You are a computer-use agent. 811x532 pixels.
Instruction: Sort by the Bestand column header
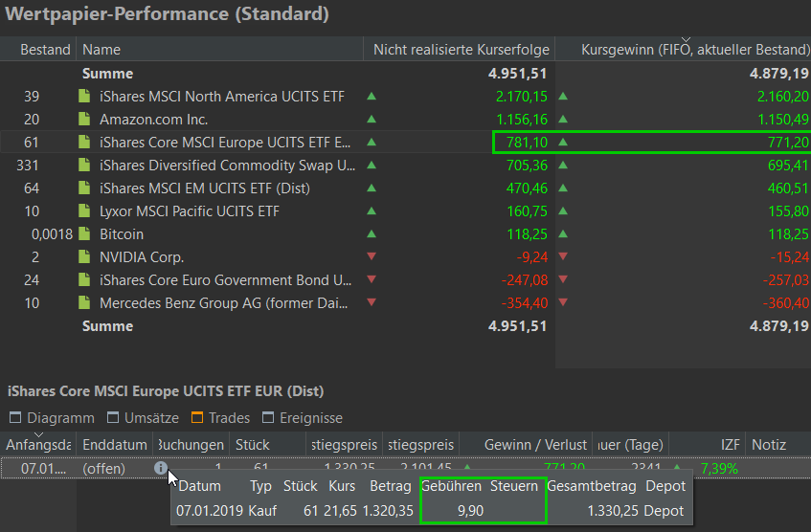(38, 50)
